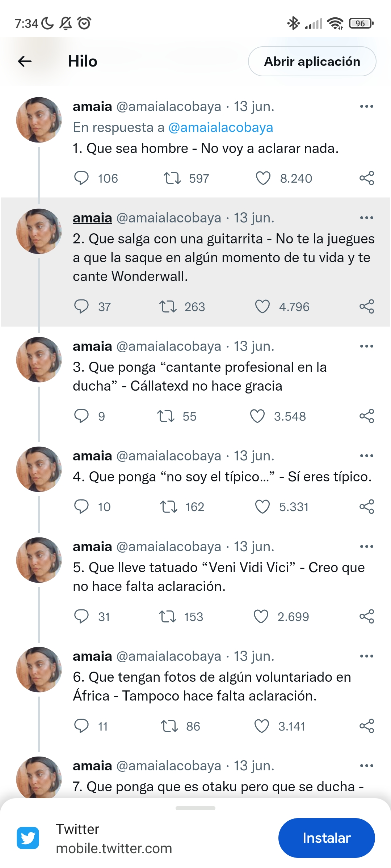Like the "no soy el típico" tweet
Image resolution: width=391 pixels, height=868 pixels.
pos(262,507)
